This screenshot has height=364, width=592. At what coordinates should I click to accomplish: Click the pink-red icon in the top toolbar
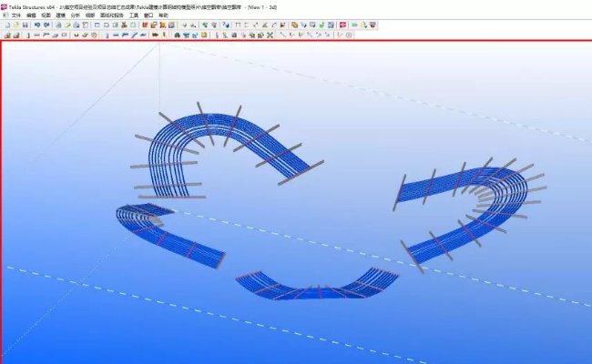click(x=342, y=25)
